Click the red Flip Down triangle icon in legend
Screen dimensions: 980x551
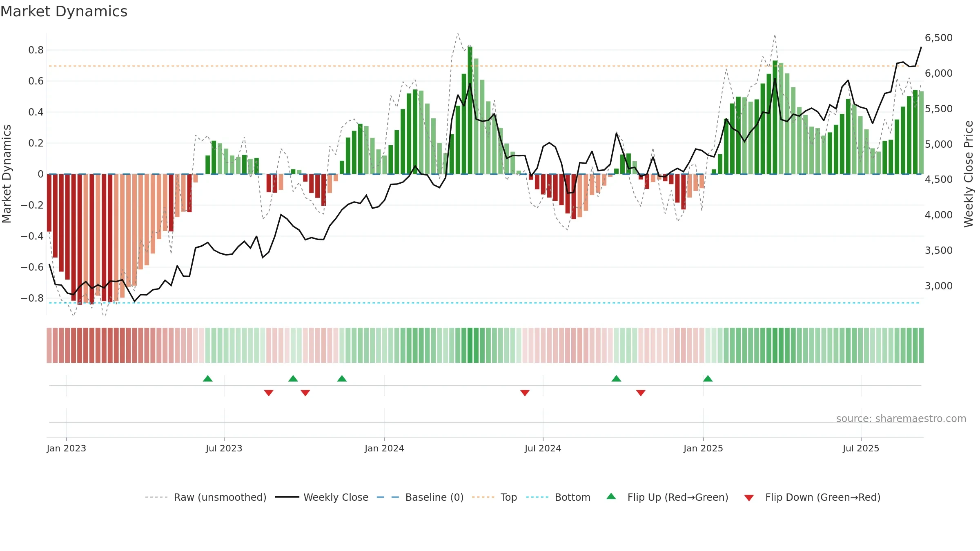(x=749, y=498)
